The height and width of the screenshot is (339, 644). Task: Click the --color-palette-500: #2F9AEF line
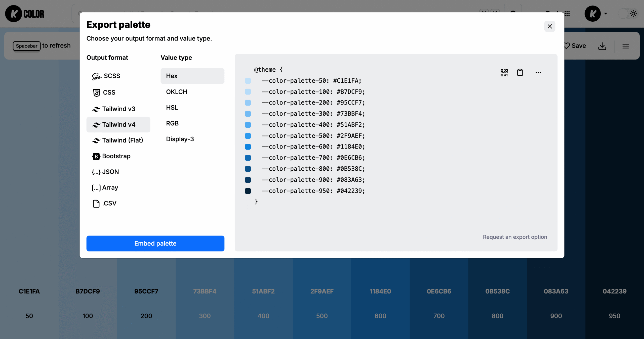[313, 136]
